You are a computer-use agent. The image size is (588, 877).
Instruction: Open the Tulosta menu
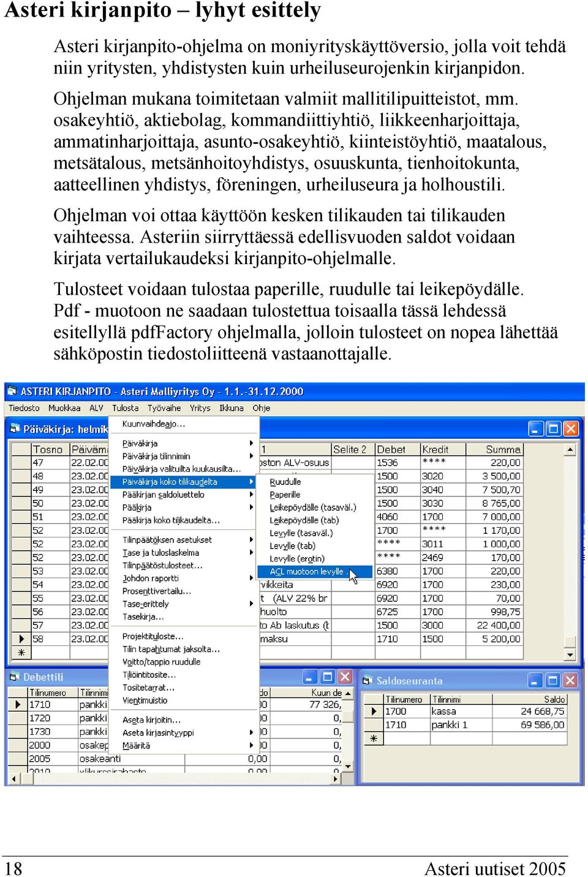[125, 408]
